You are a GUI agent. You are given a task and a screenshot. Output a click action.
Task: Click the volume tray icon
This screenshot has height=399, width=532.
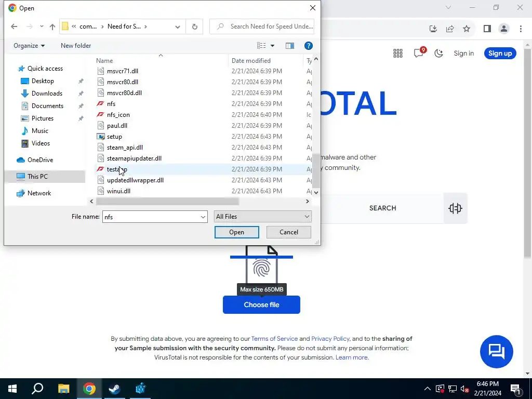[x=464, y=389]
